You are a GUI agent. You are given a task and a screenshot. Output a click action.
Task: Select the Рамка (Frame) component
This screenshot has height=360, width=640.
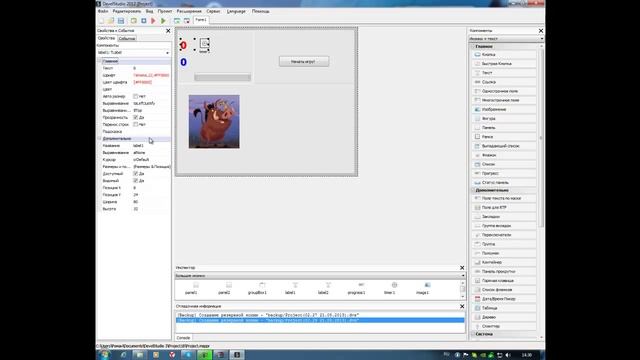point(504,137)
